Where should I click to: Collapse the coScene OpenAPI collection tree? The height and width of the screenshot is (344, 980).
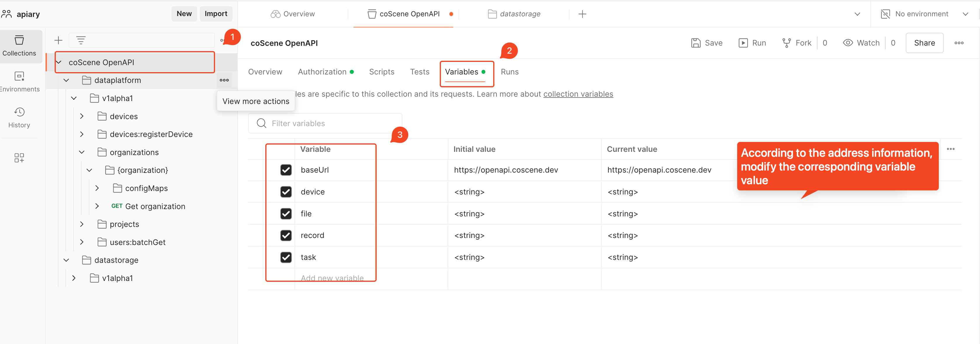59,62
